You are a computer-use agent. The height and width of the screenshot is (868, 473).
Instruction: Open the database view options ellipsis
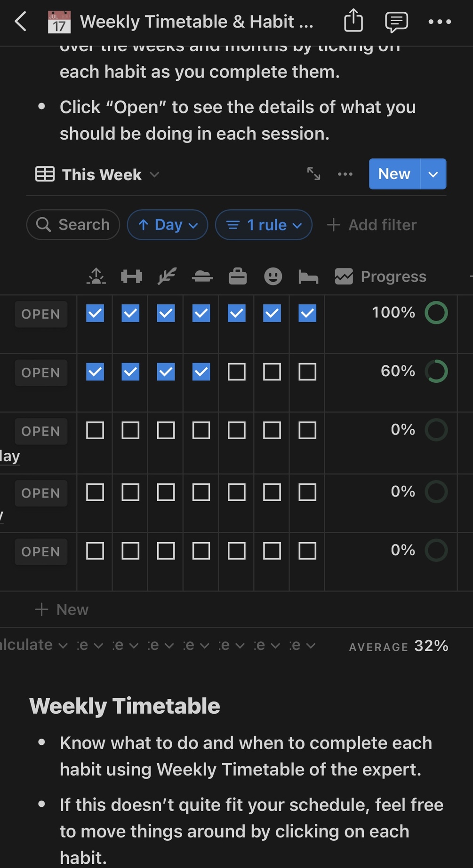pos(345,174)
